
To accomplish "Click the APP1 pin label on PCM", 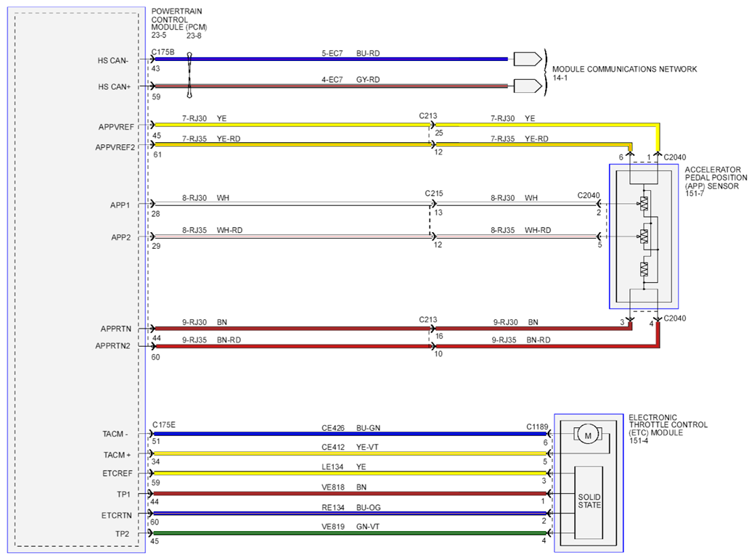I will tap(120, 205).
